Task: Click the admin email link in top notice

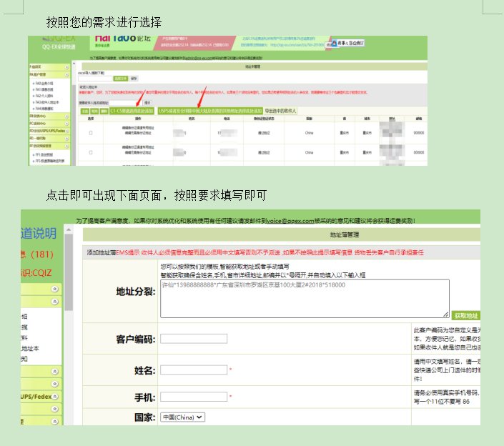Action: coord(198,58)
